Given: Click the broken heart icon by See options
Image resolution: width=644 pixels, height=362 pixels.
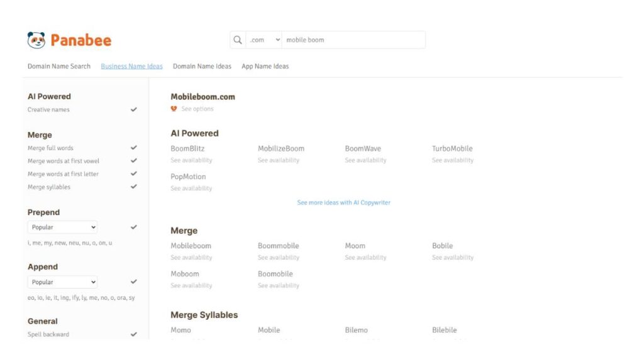Looking at the screenshot, I should tap(174, 109).
